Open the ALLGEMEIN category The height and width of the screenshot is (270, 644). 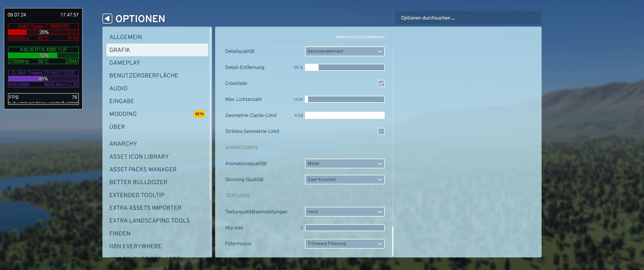coord(125,37)
